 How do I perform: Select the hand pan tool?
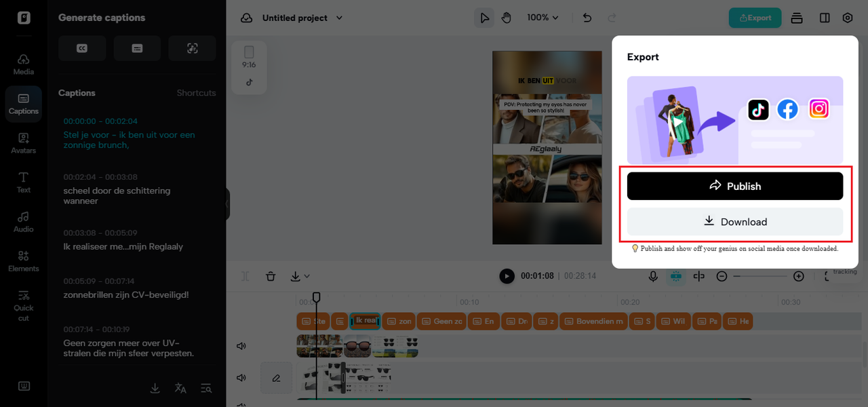click(x=506, y=18)
